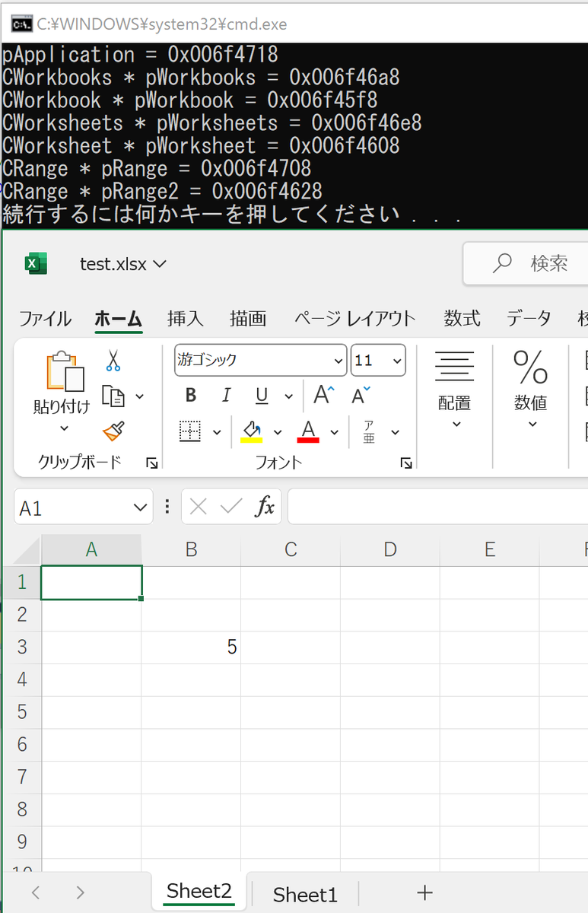The height and width of the screenshot is (913, 588).
Task: Open the font name 游ゴシック dropdown
Action: [338, 361]
